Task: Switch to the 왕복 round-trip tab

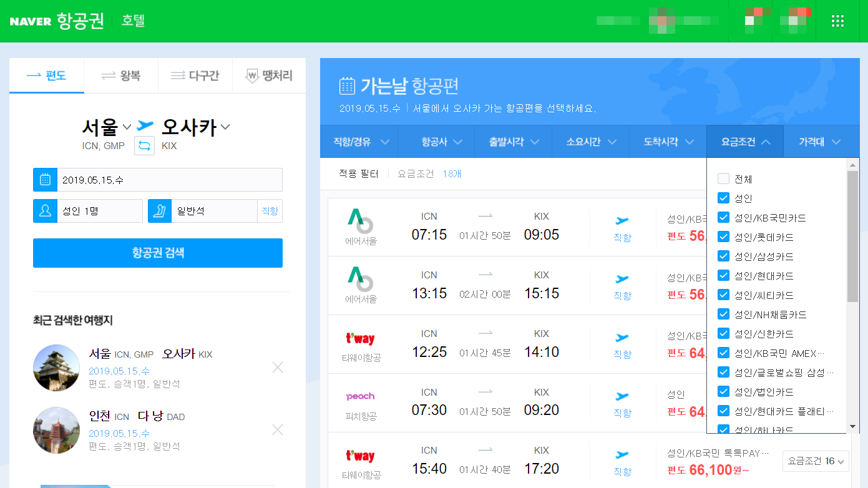Action: coord(121,74)
